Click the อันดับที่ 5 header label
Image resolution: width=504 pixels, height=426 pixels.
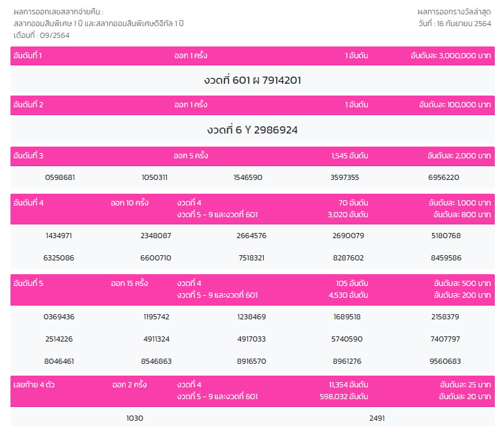tap(28, 283)
